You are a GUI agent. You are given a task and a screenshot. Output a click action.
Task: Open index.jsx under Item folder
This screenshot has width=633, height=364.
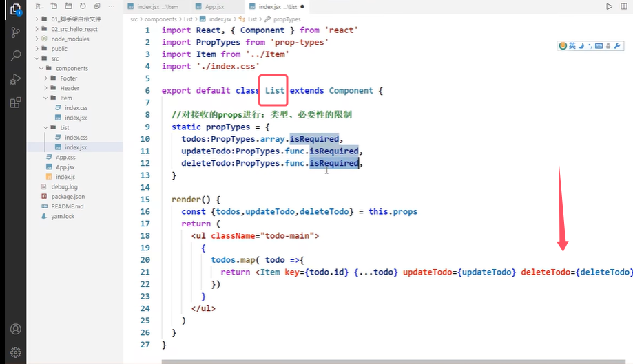tap(76, 118)
